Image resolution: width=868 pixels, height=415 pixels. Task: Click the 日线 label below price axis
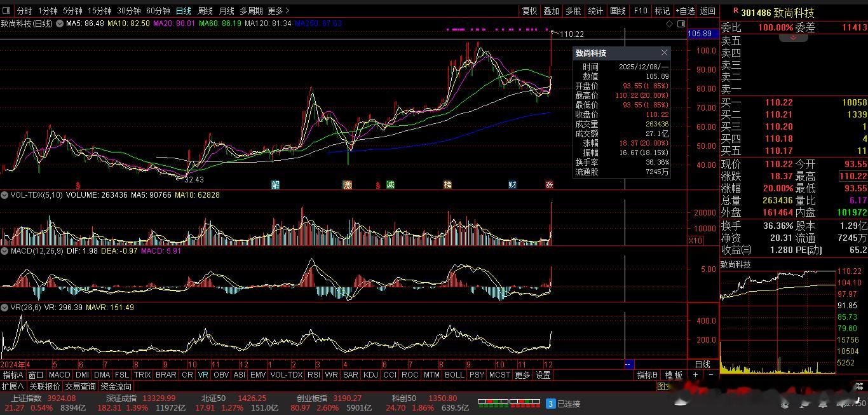pos(703,364)
